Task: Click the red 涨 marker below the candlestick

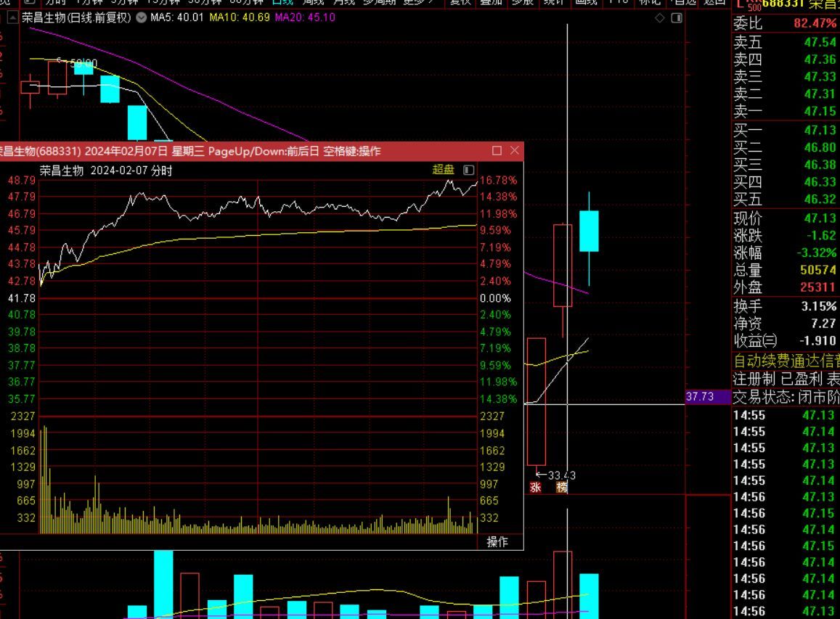Action: pyautogui.click(x=536, y=488)
